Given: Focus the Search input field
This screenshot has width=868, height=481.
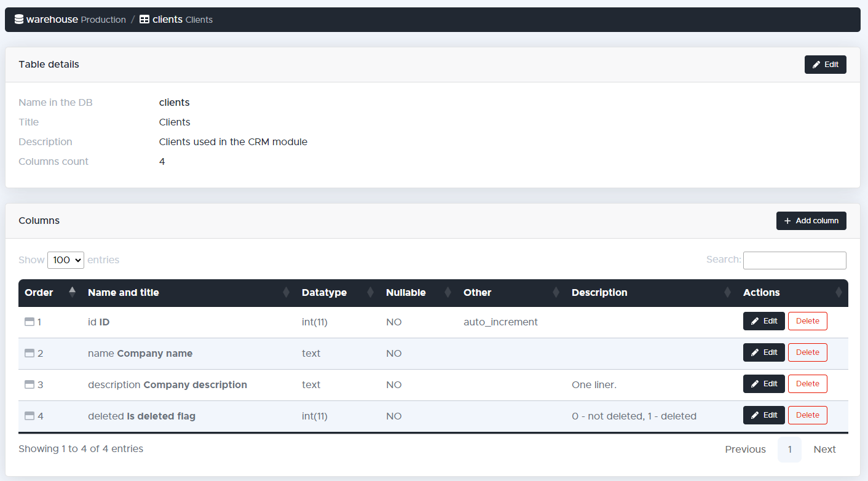Looking at the screenshot, I should pos(794,260).
